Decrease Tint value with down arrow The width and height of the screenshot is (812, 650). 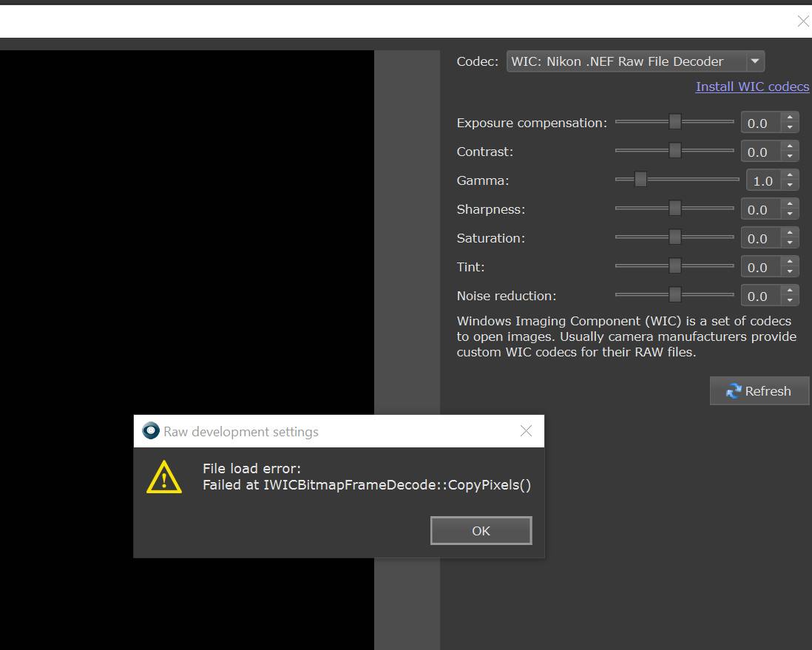[790, 271]
